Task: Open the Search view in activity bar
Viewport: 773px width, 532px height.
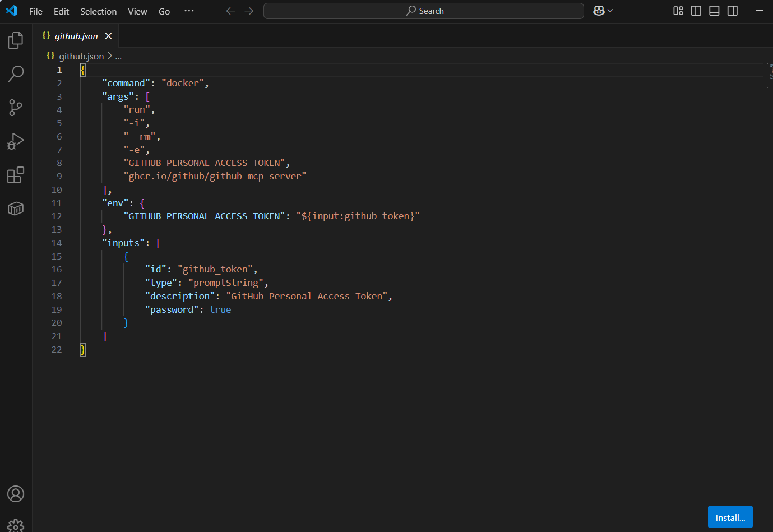Action: point(16,73)
